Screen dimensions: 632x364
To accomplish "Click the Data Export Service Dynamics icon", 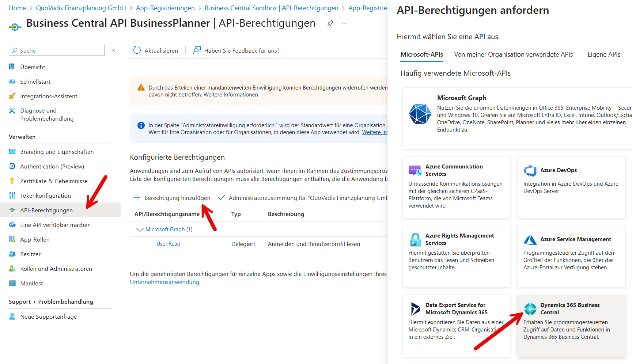I will coord(415,309).
